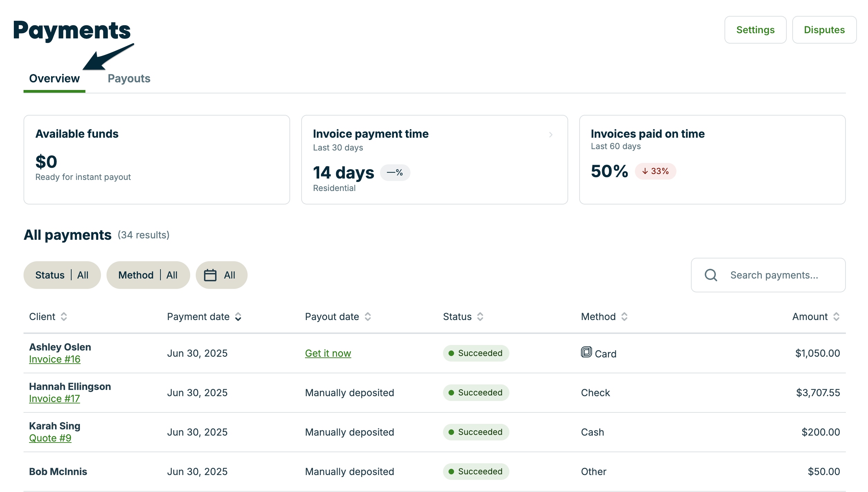This screenshot has height=492, width=868.
Task: Open the Status All filter dropdown
Action: click(x=62, y=275)
